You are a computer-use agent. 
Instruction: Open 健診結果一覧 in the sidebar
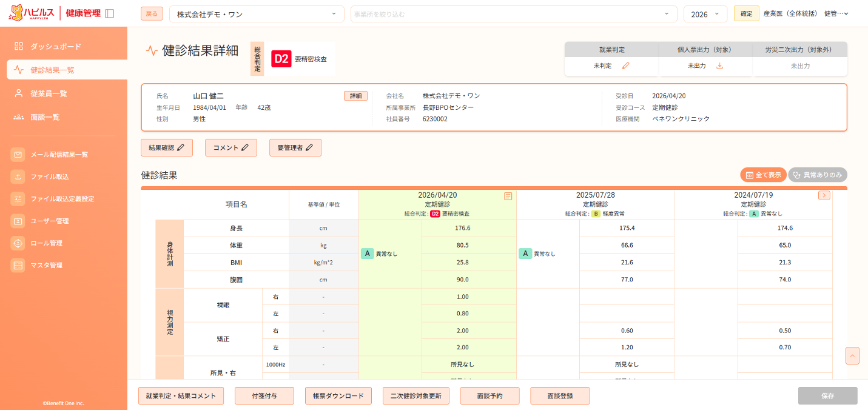(67, 70)
